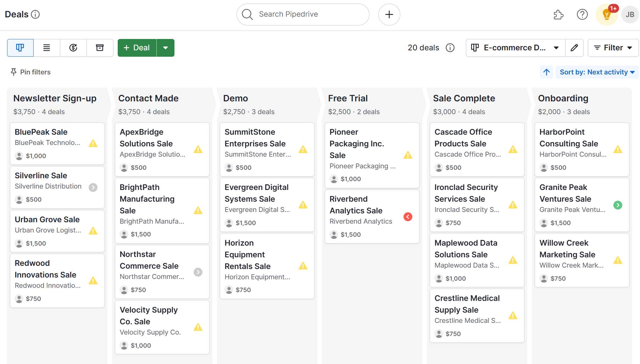The image size is (640, 364).
Task: Toggle ascending sort direction arrow
Action: 546,72
